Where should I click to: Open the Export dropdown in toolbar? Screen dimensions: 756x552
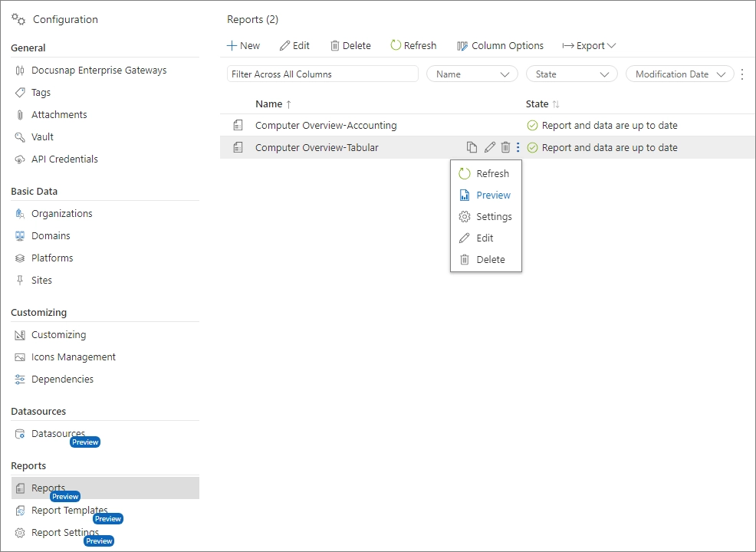[x=589, y=46]
